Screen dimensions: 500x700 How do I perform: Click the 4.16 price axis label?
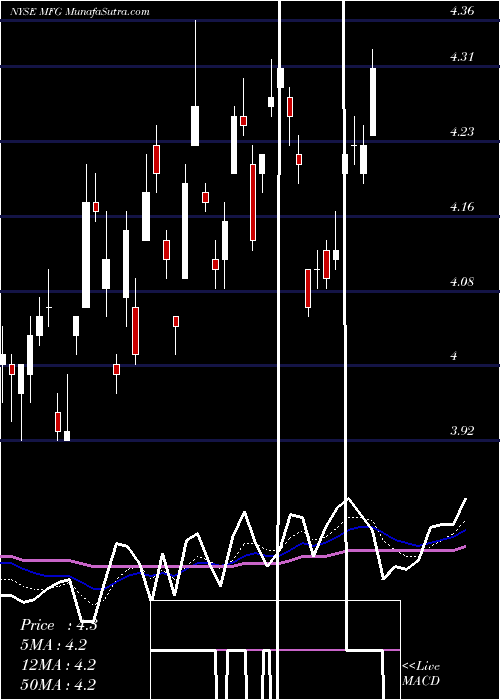point(462,207)
